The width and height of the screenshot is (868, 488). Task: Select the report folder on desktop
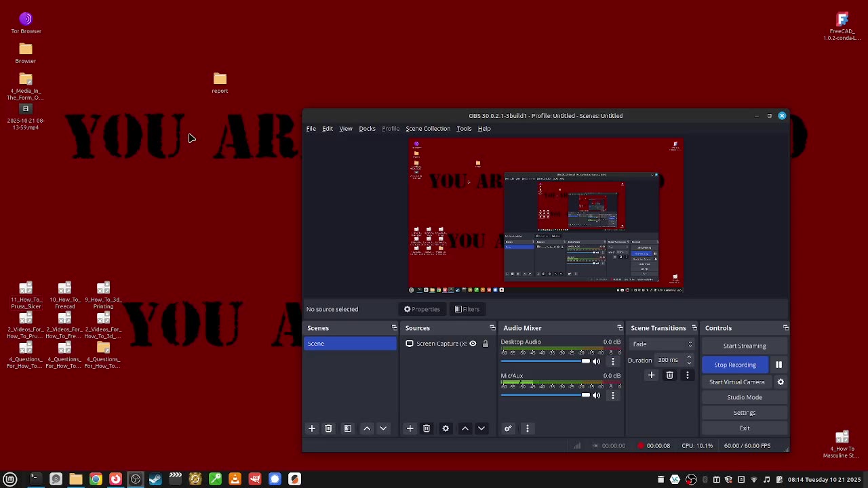click(x=220, y=83)
